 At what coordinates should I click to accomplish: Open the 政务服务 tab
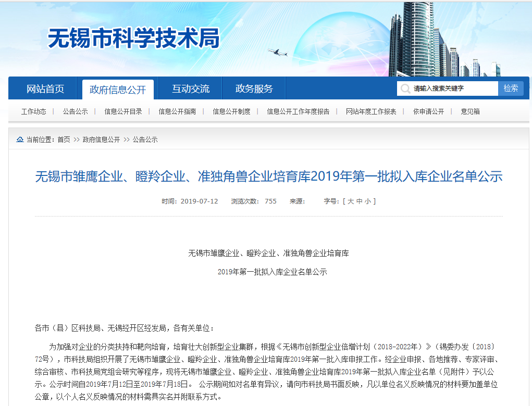coord(254,89)
